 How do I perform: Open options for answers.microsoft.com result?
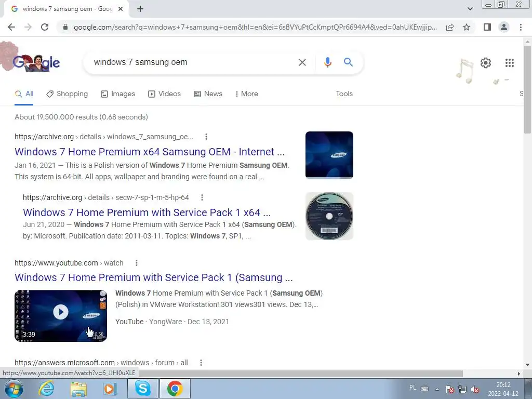point(201,363)
